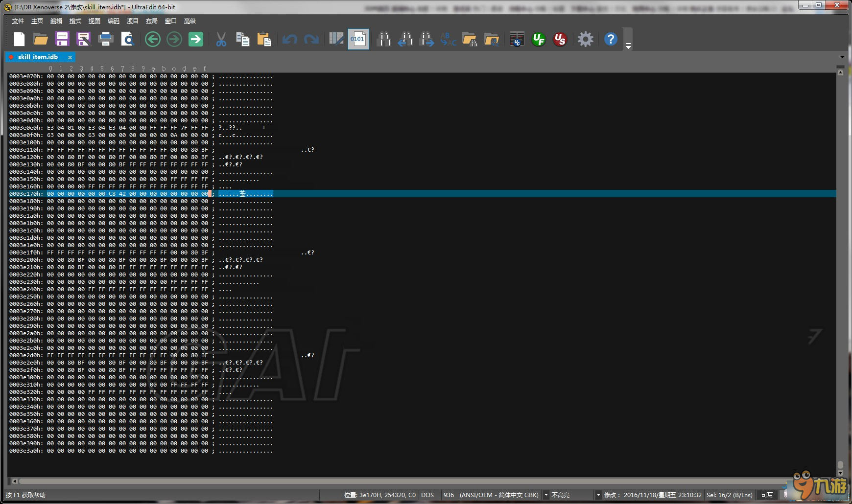852x504 pixels.
Task: Open settings with the gear icon
Action: coord(585,39)
